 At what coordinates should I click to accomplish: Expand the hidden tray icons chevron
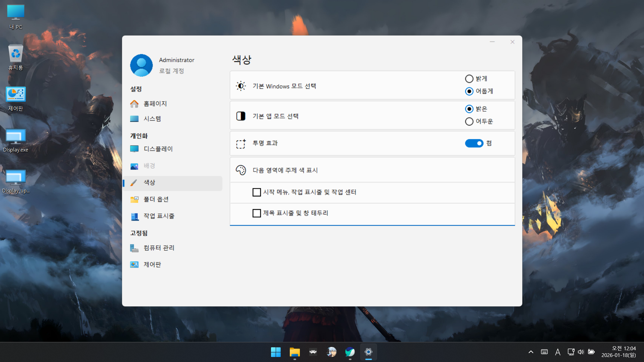pos(531,352)
